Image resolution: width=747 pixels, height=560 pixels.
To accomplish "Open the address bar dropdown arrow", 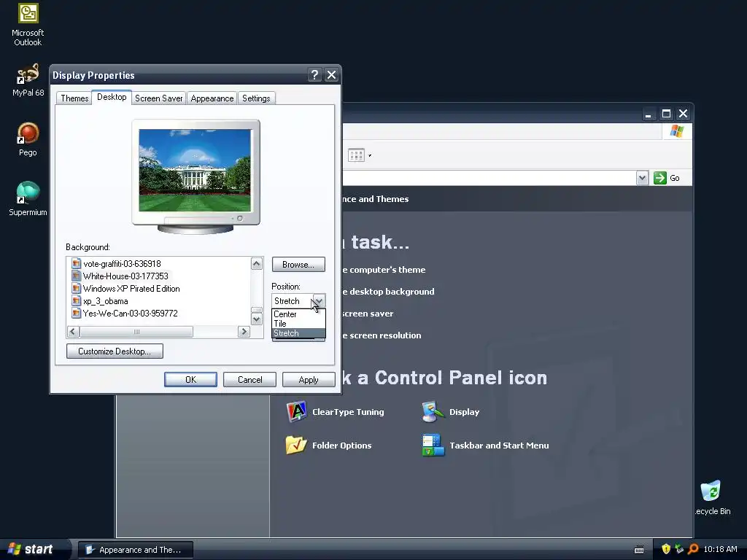I will (642, 178).
